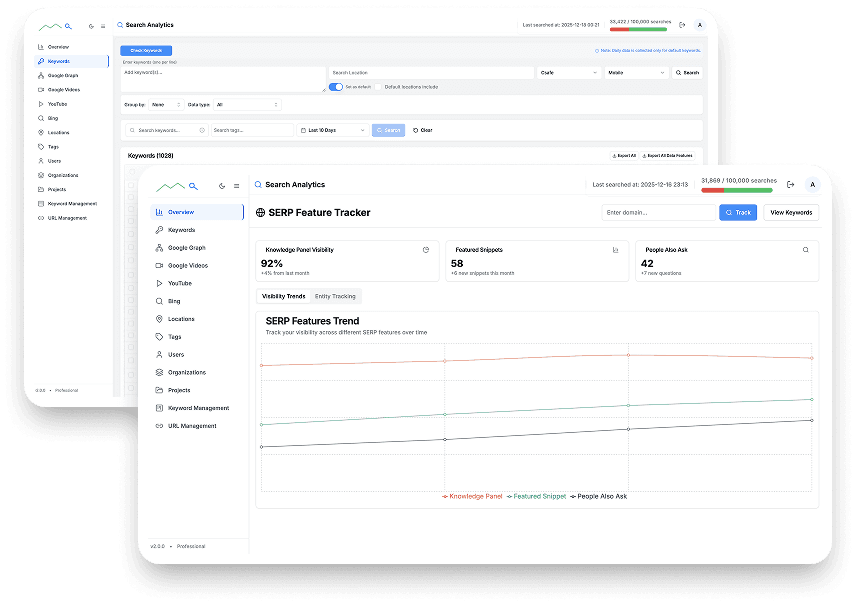Toggle the Featured Snippet legend series
Screen dimensions: 856x604
click(x=536, y=496)
